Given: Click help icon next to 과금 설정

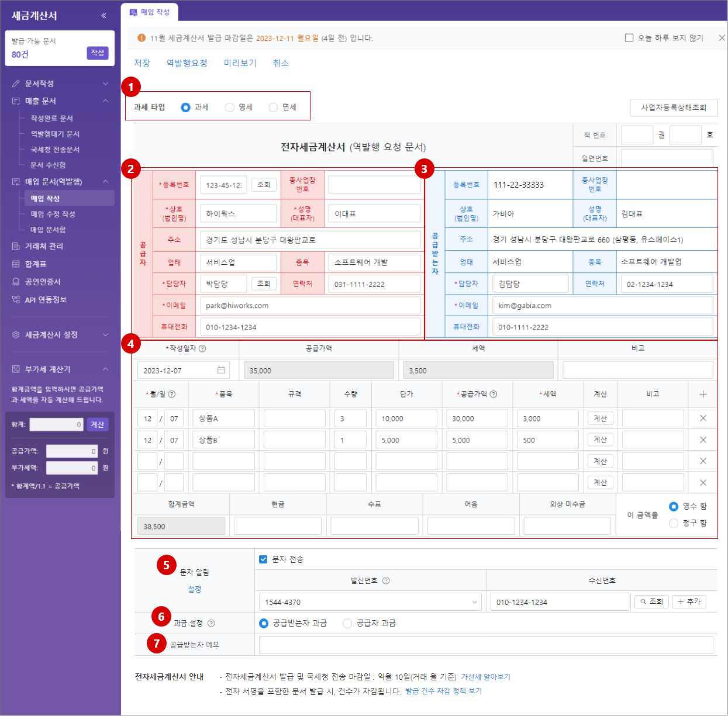Looking at the screenshot, I should [211, 623].
